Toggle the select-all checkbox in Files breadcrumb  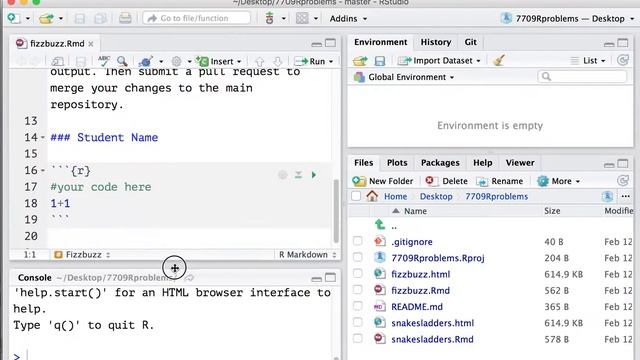(356, 196)
